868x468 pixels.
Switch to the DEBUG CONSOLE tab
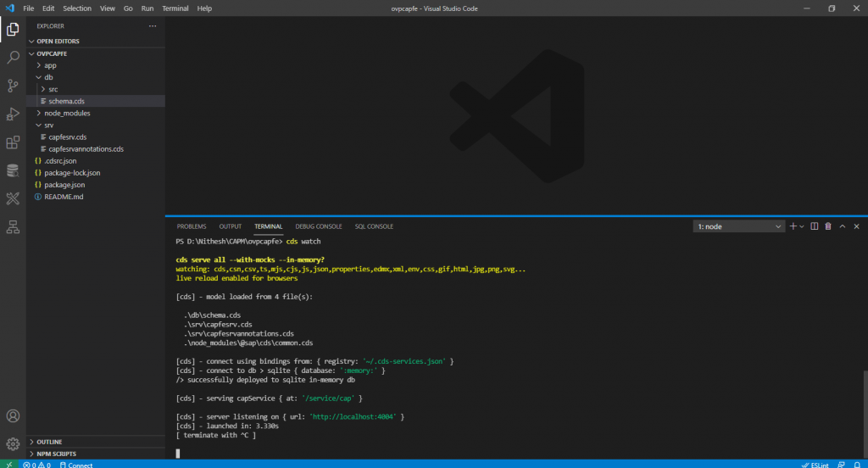pos(319,226)
